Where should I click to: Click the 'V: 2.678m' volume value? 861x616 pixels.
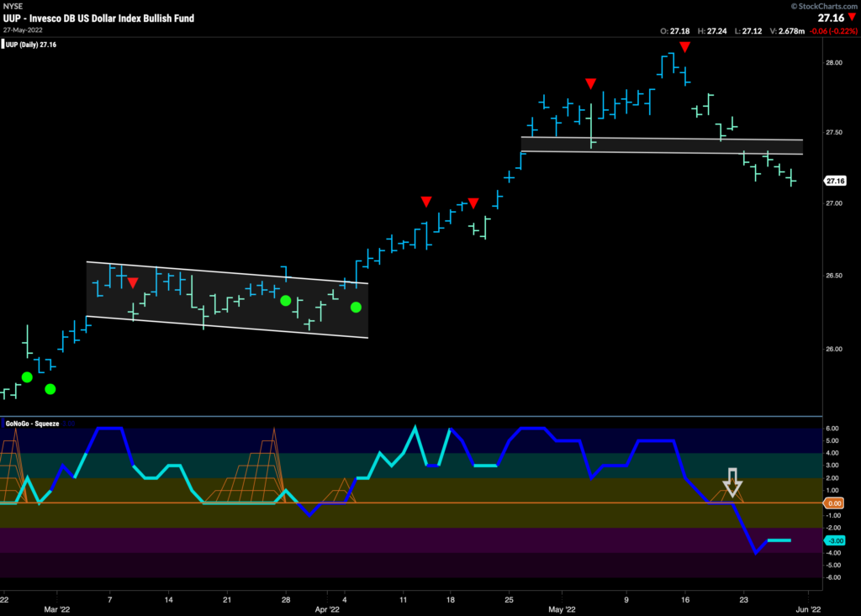(787, 31)
